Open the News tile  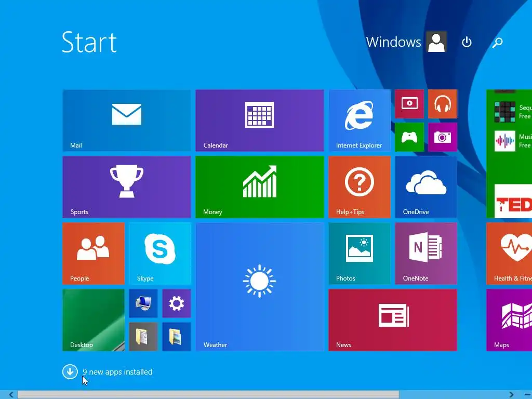click(393, 320)
